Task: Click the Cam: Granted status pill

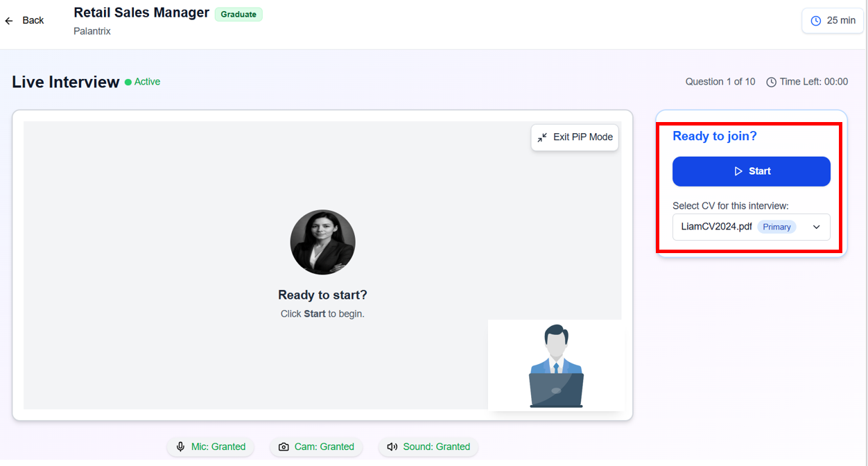Action: coord(316,447)
